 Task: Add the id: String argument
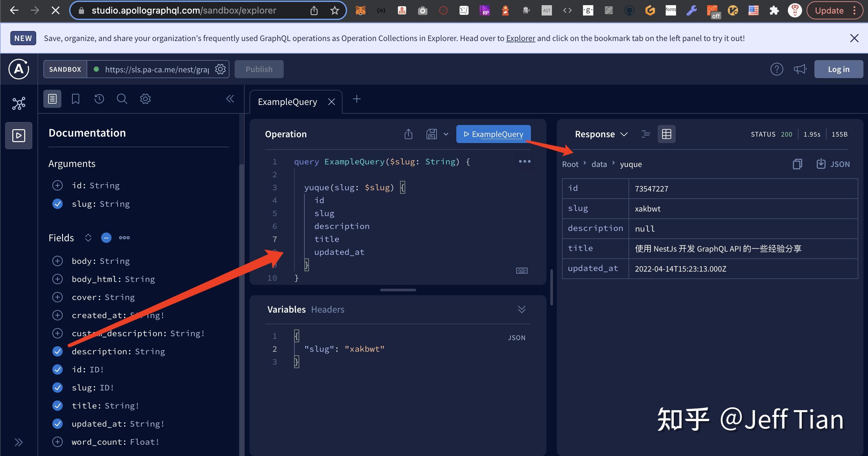[58, 185]
